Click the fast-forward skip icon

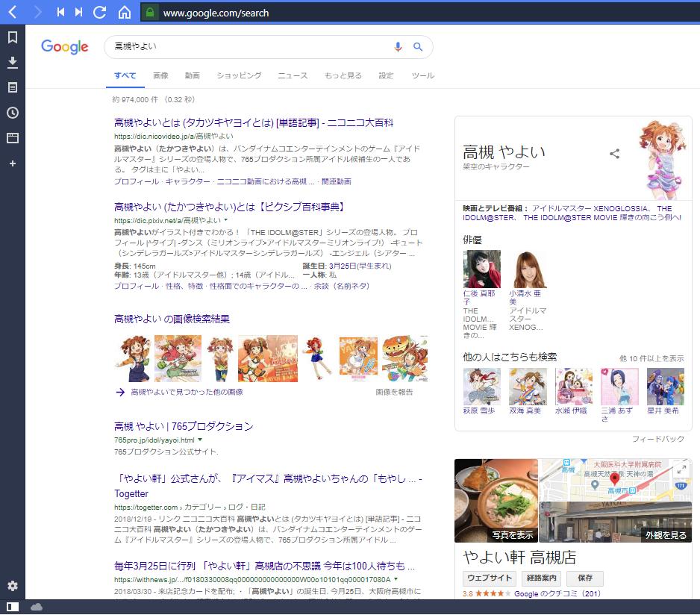pos(78,12)
